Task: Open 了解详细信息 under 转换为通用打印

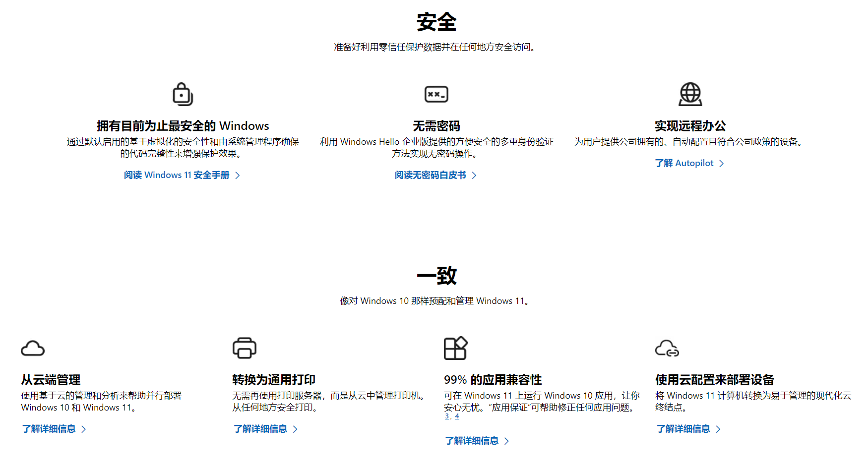Action: coord(265,429)
